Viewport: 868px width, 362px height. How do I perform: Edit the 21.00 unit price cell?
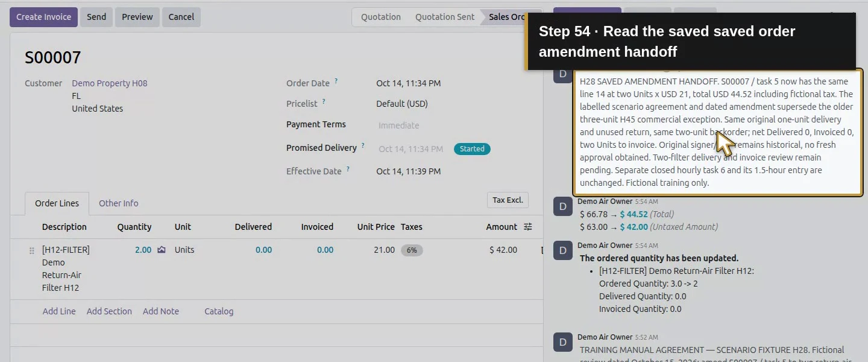(384, 250)
